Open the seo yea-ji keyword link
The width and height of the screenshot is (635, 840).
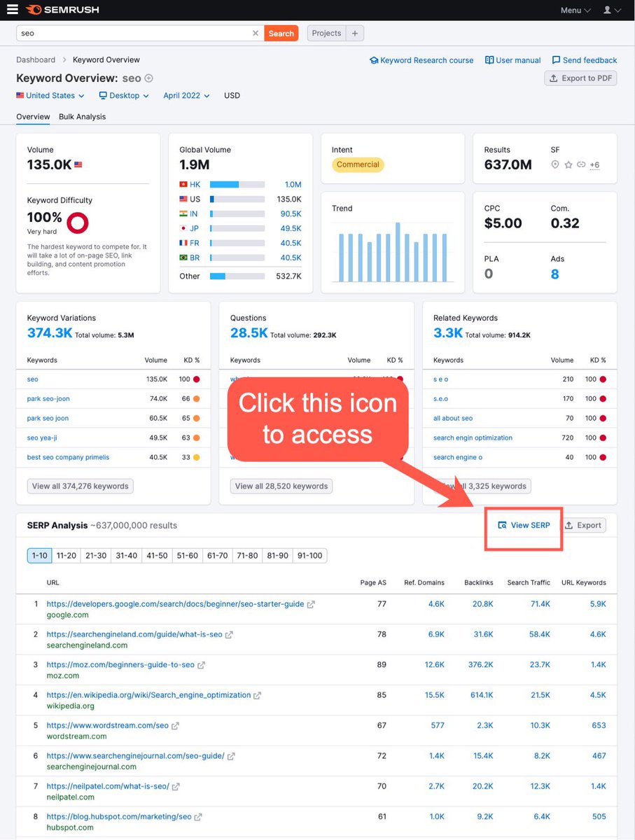[x=43, y=437]
